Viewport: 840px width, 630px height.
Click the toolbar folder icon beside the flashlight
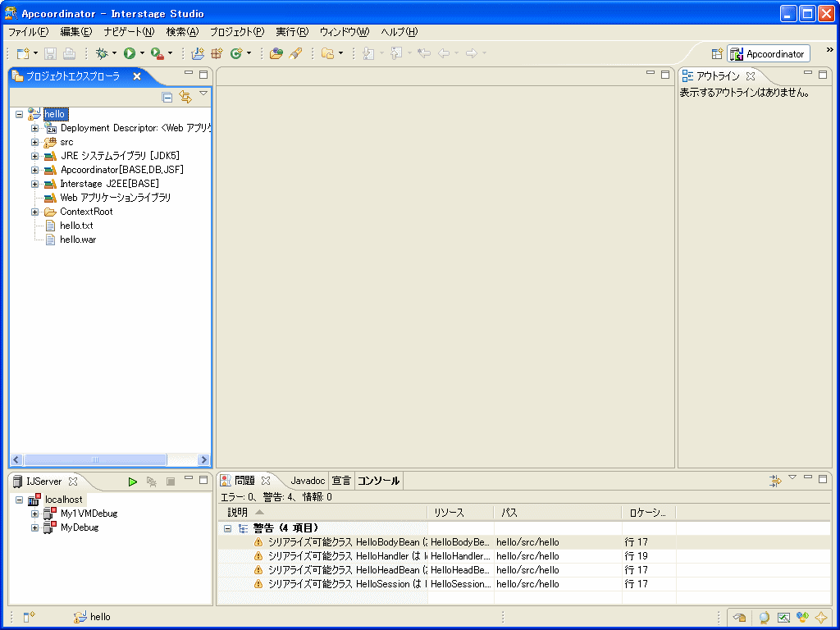click(x=327, y=53)
